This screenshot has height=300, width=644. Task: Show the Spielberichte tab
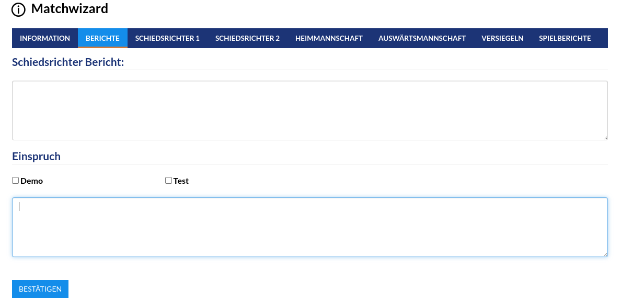[x=565, y=38]
